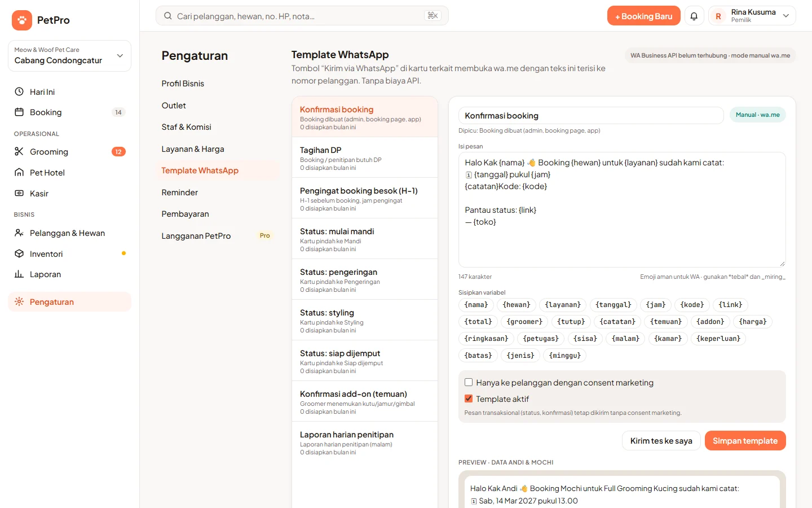
Task: Open Hari Ini clock icon
Action: (19, 91)
